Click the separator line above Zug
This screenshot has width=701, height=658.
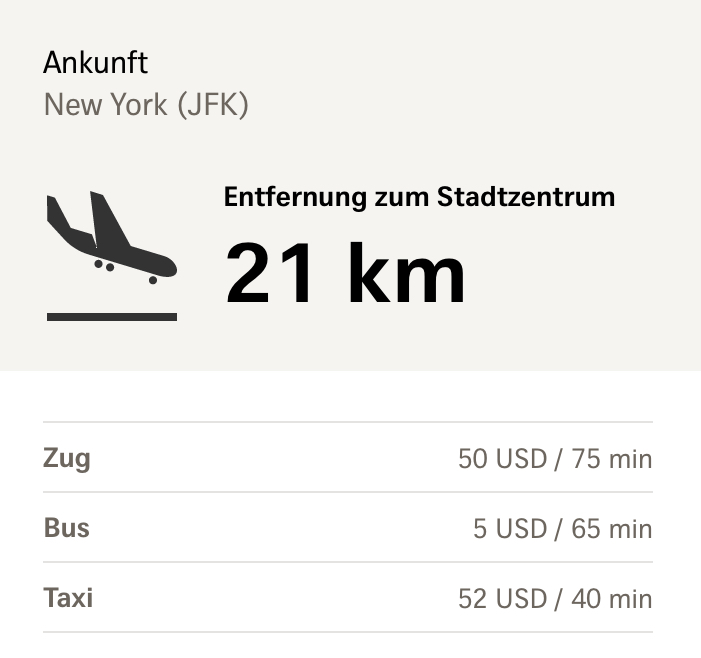pyautogui.click(x=347, y=422)
